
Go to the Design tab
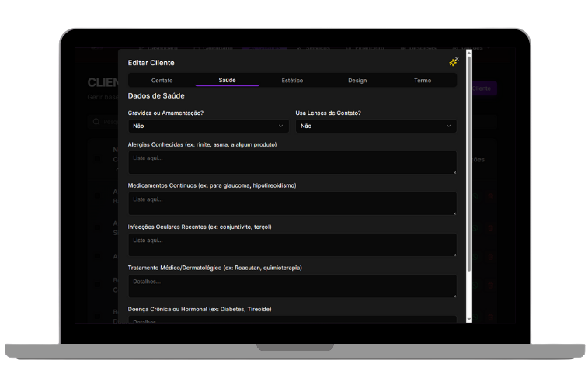tap(357, 81)
